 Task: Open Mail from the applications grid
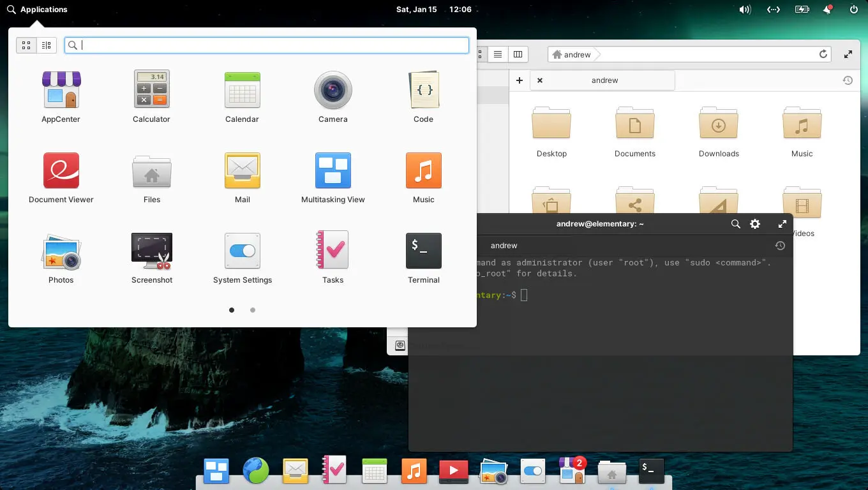243,177
